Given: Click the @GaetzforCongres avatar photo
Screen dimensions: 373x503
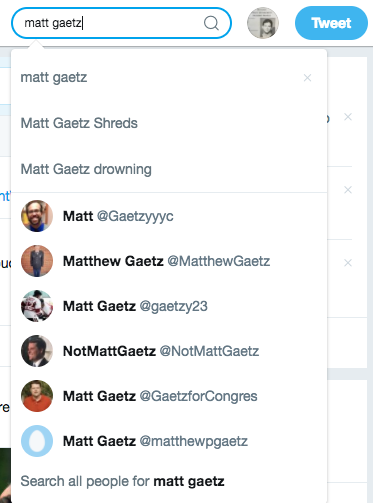Looking at the screenshot, I should click(x=37, y=396).
